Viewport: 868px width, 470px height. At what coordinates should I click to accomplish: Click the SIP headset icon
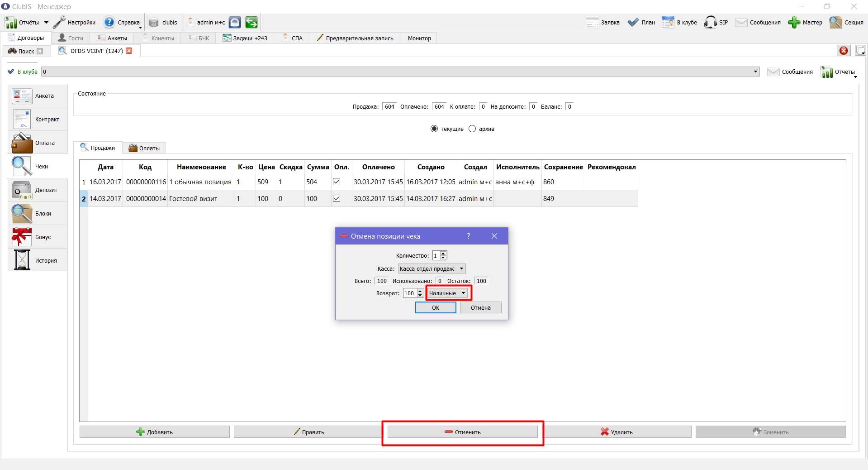pos(710,22)
